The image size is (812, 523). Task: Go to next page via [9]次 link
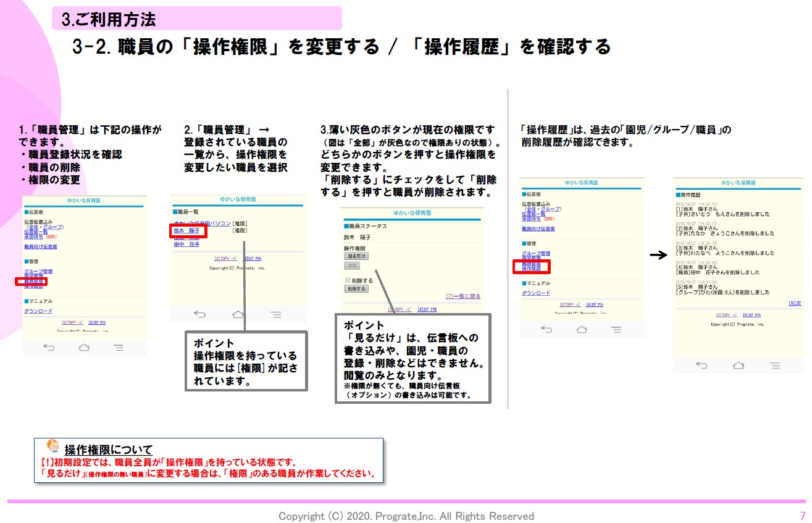pyautogui.click(x=794, y=303)
